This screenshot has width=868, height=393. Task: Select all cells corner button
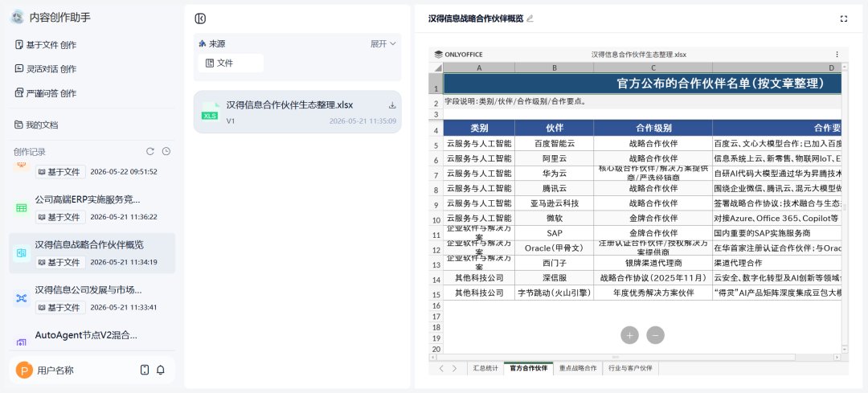coord(436,68)
